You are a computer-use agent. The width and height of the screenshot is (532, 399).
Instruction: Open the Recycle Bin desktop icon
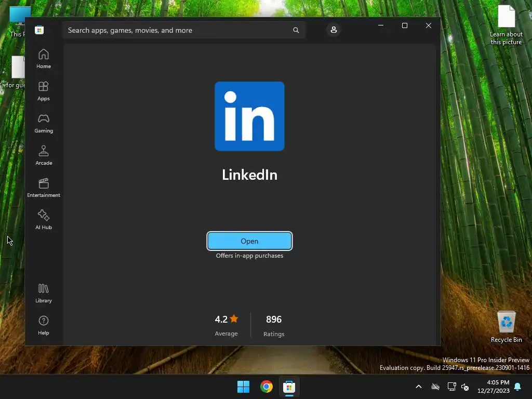click(506, 327)
